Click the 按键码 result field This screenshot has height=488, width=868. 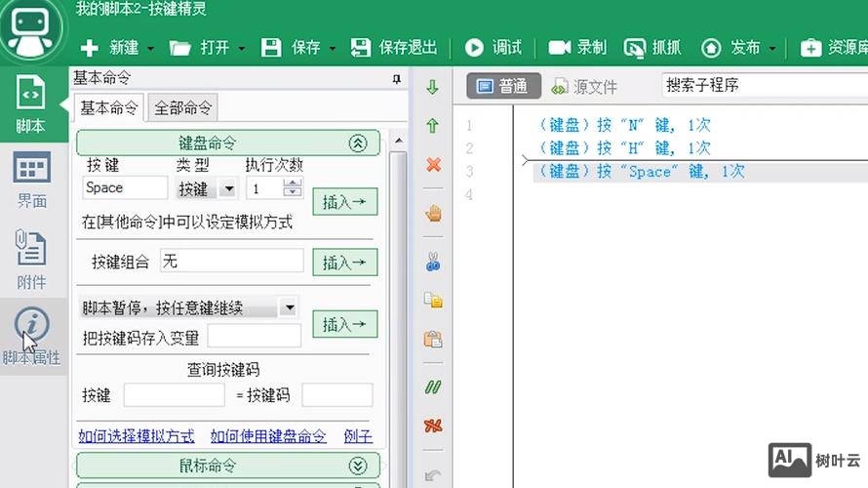[337, 395]
